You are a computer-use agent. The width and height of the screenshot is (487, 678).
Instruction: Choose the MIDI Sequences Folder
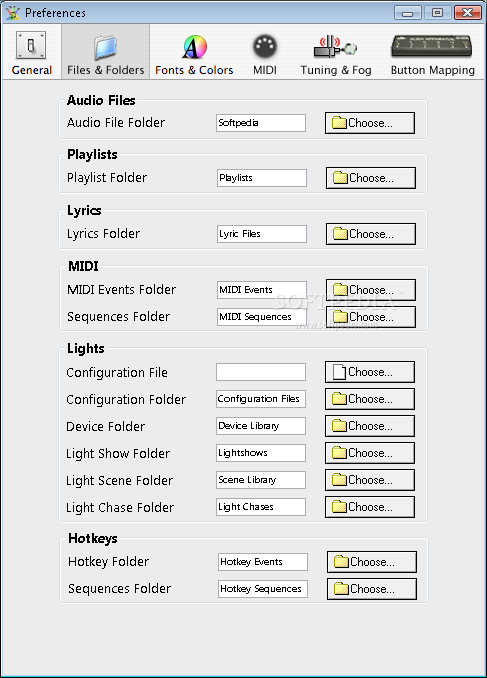(x=371, y=317)
